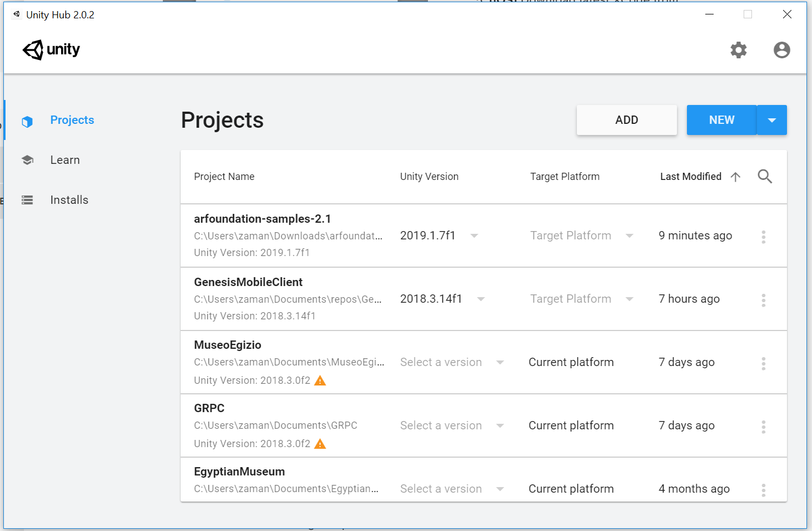
Task: Click Current platform for GRPC
Action: [x=571, y=425]
